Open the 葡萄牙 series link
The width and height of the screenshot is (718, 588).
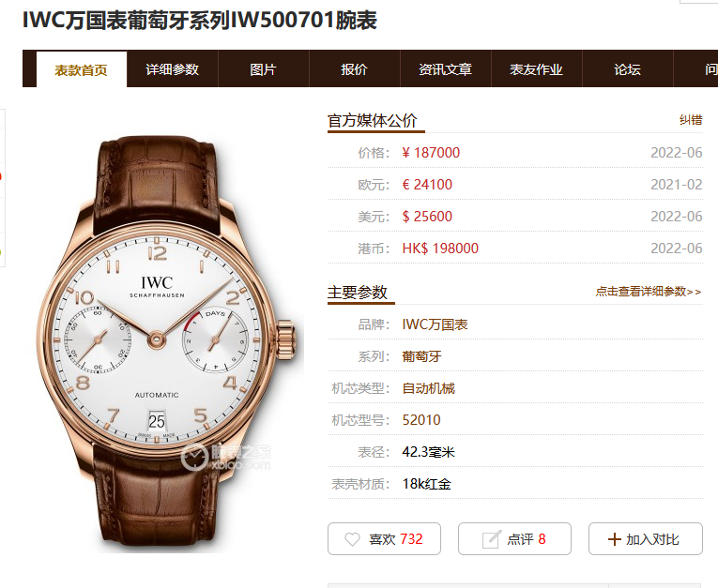[x=421, y=356]
